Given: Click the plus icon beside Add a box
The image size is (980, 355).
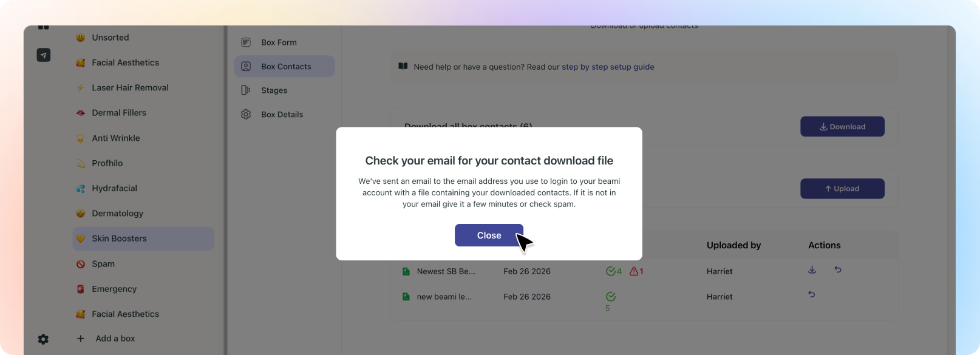Looking at the screenshot, I should pyautogui.click(x=81, y=339).
